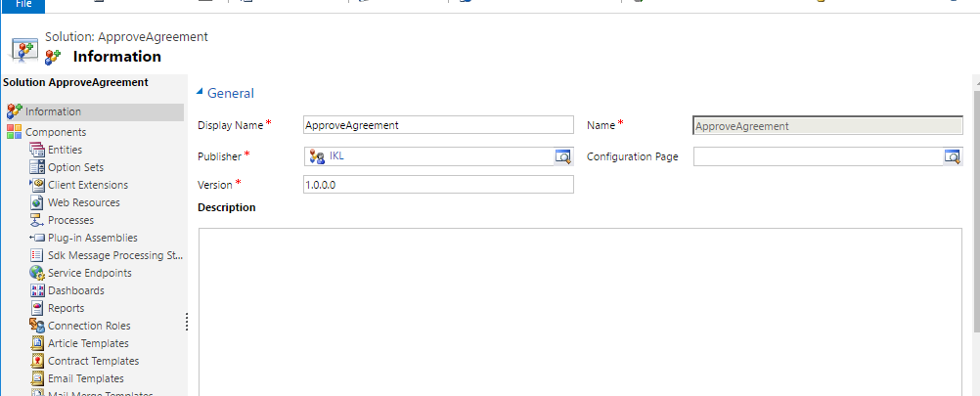Click the Option Sets icon
The height and width of the screenshot is (396, 980).
pos(37,167)
